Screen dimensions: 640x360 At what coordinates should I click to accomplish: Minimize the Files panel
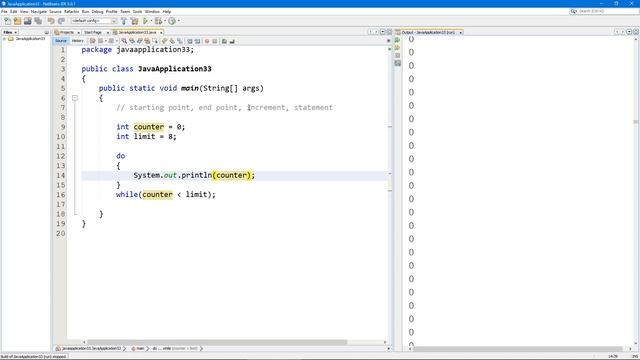pos(46,32)
